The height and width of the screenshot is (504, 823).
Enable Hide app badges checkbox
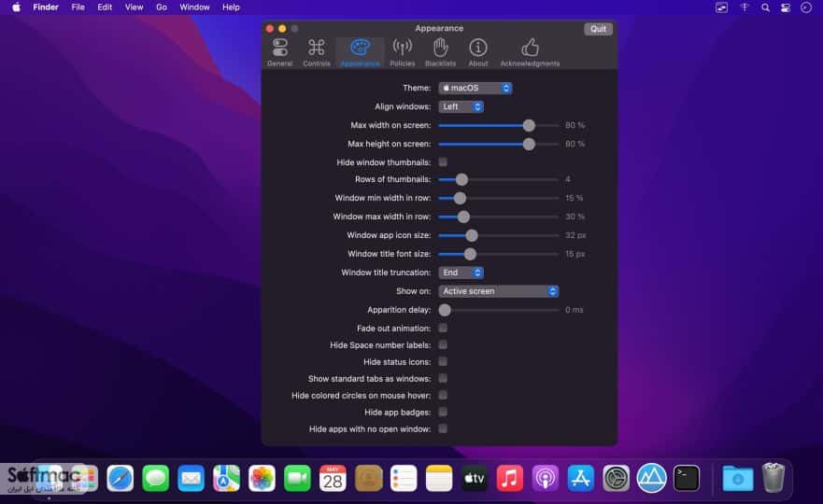[x=443, y=412]
